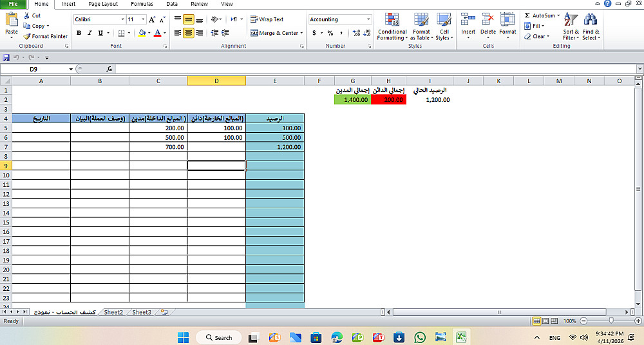Screen dimensions: 644x345
Task: Open Font dialog launcher
Action: click(165, 46)
